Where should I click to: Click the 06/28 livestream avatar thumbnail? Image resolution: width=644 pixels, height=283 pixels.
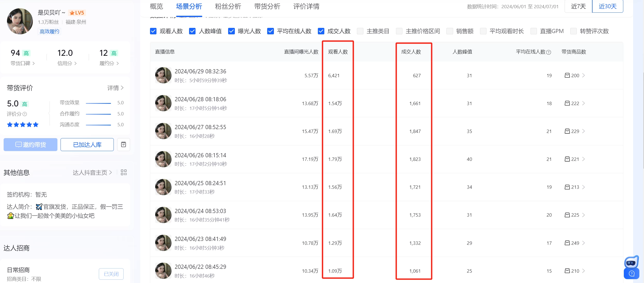tap(163, 103)
